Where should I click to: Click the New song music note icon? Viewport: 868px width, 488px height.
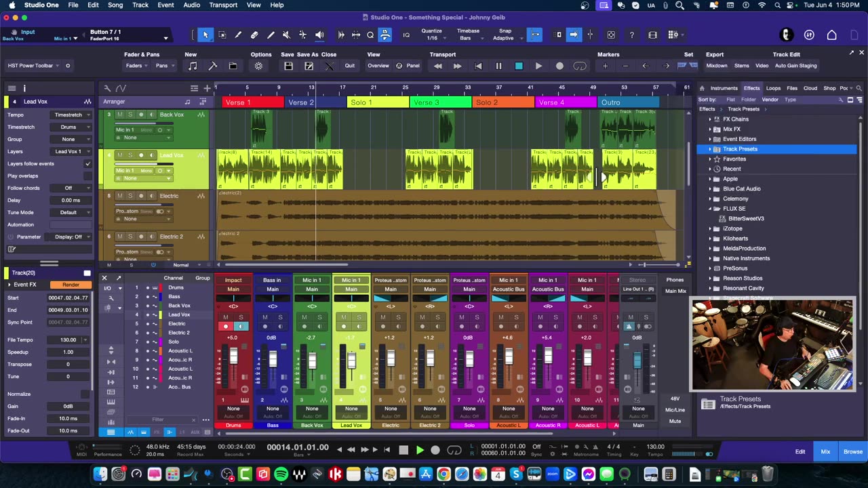click(x=193, y=66)
